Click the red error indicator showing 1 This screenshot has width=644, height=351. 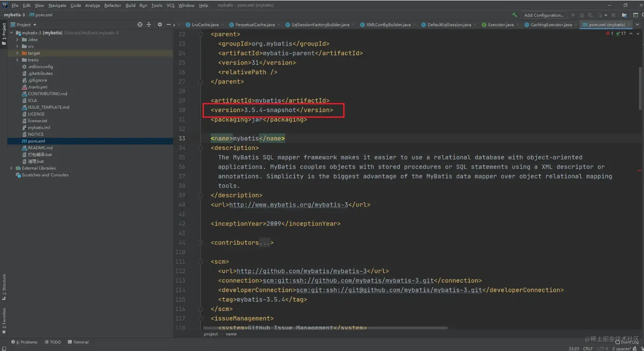(609, 34)
